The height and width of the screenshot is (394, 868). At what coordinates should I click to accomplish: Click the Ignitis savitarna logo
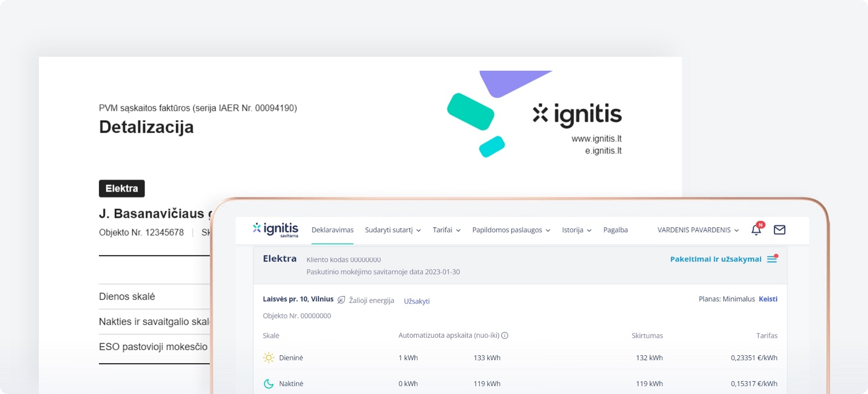(276, 230)
